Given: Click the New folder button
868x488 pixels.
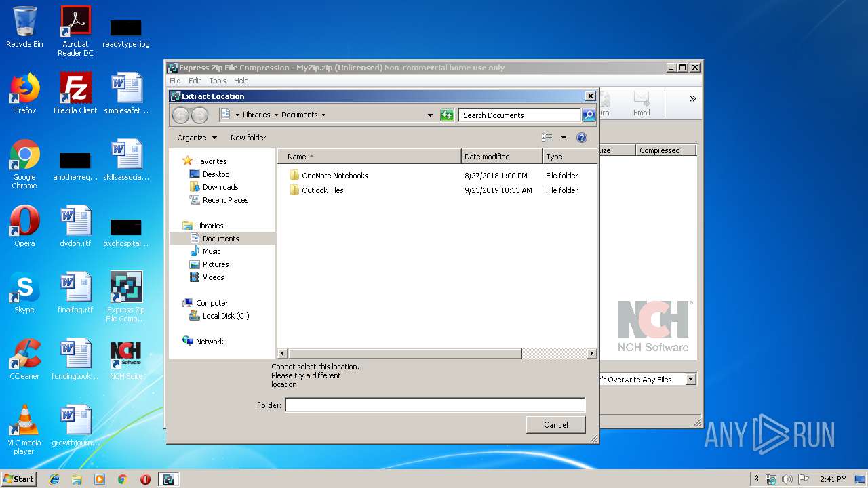Looking at the screenshot, I should (248, 138).
